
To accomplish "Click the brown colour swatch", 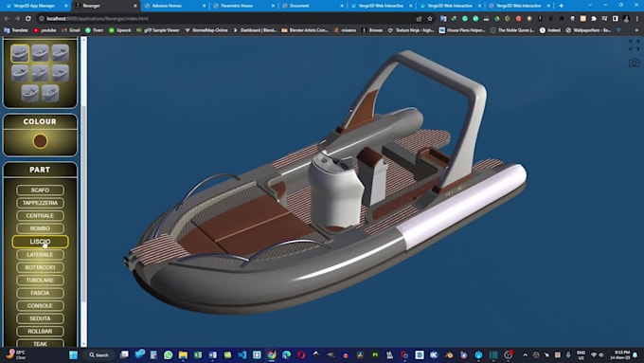I will [40, 141].
